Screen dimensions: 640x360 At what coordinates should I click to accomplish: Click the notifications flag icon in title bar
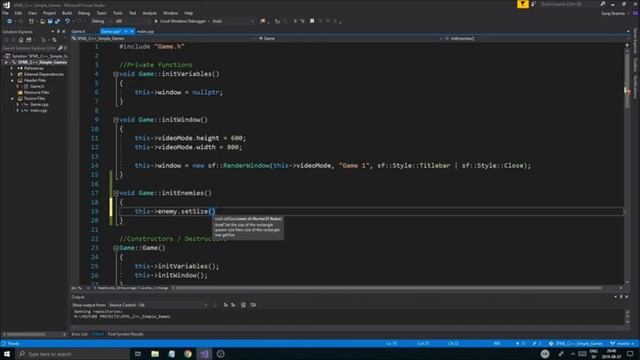click(x=522, y=4)
